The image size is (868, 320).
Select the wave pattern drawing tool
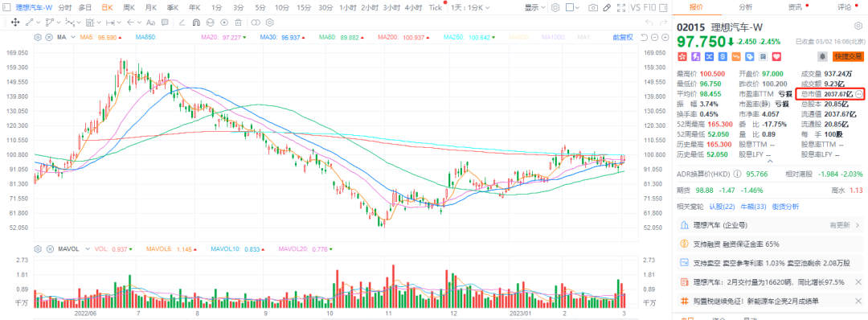point(70,23)
